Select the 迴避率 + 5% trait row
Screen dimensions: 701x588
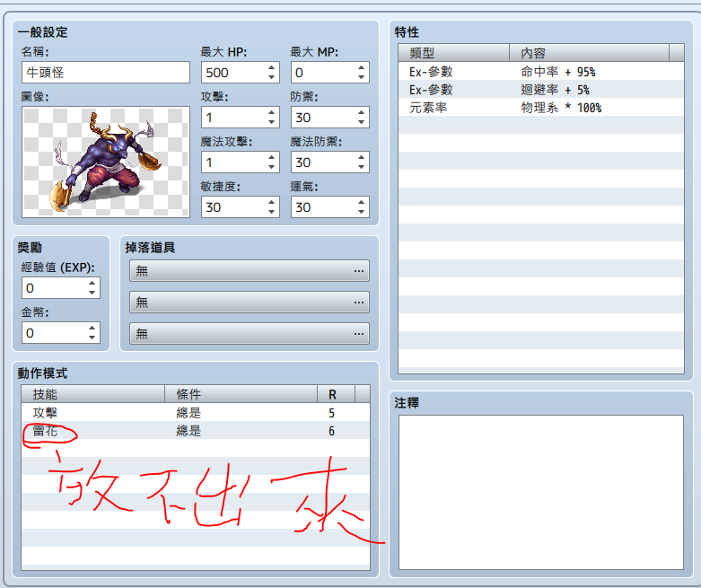click(x=541, y=90)
